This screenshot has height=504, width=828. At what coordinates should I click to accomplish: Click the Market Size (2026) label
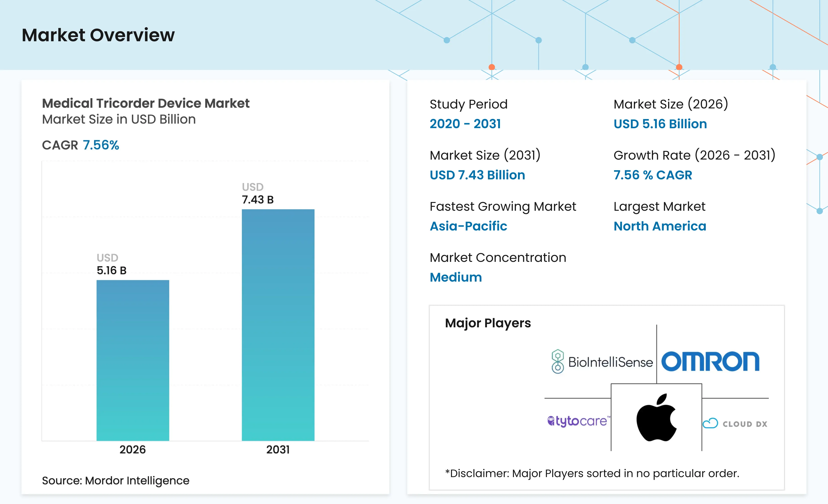tap(671, 104)
